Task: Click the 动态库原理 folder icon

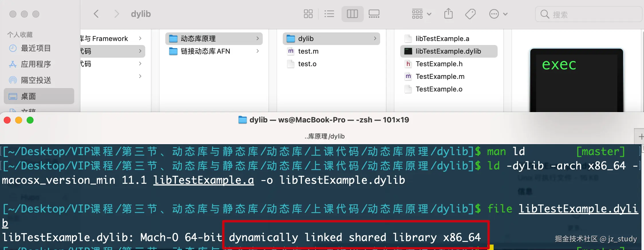Action: click(173, 38)
